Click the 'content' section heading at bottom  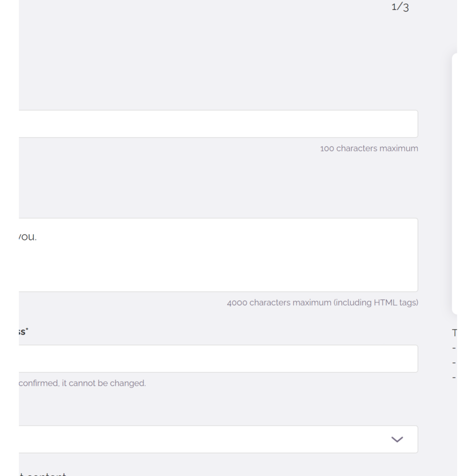pyautogui.click(x=46, y=474)
